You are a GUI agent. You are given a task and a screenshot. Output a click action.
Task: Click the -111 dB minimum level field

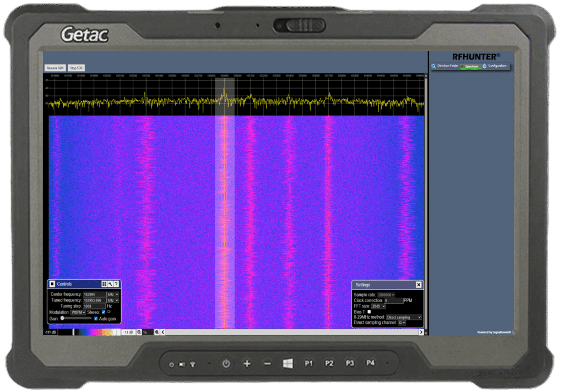point(50,333)
